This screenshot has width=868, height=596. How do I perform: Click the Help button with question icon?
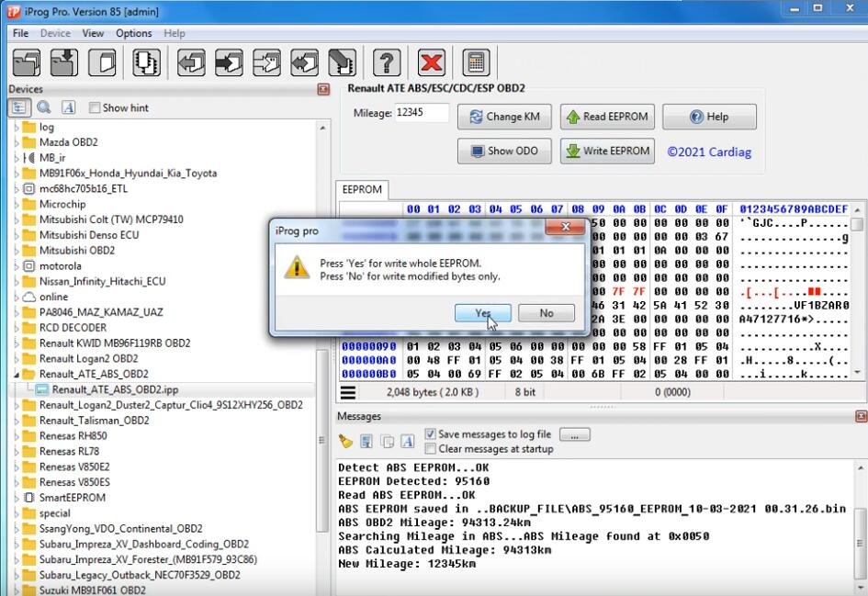(709, 117)
